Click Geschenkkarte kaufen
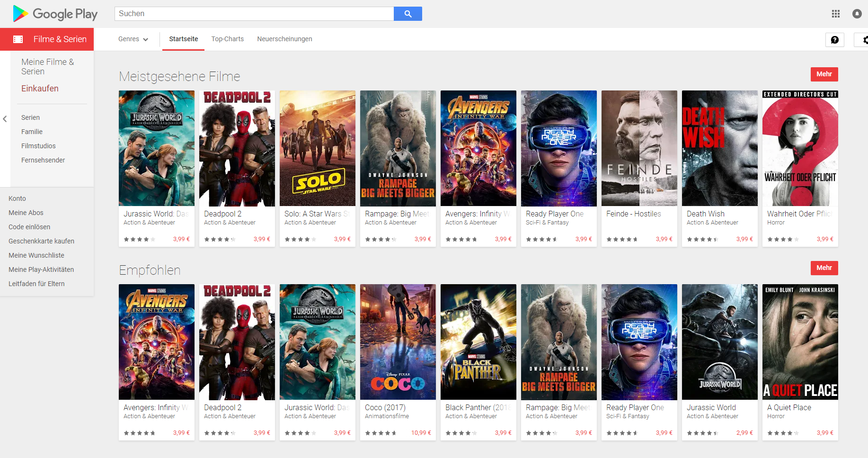 click(41, 241)
